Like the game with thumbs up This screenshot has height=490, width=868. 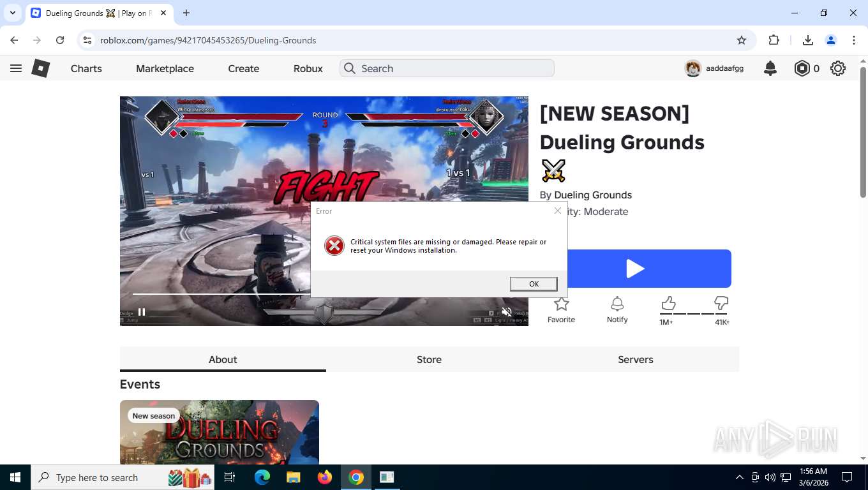click(668, 303)
